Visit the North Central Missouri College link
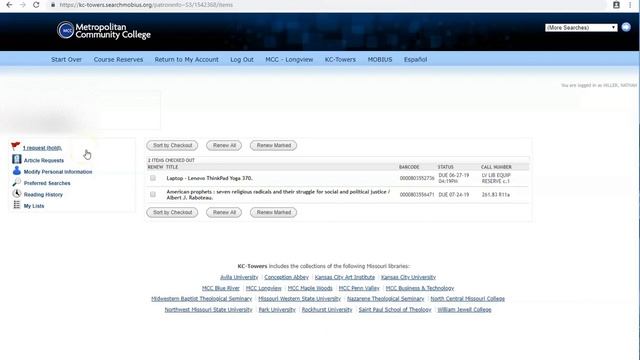This screenshot has height=360, width=640. click(468, 299)
